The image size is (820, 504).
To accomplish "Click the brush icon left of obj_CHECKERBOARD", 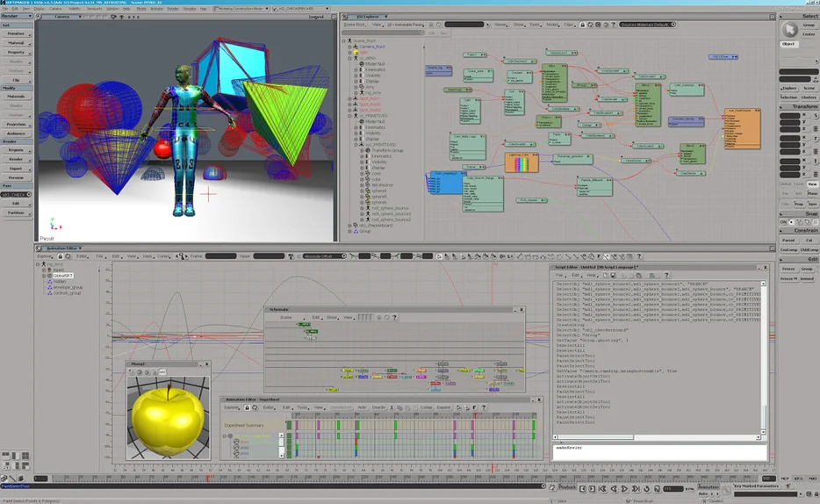I will point(276,9).
